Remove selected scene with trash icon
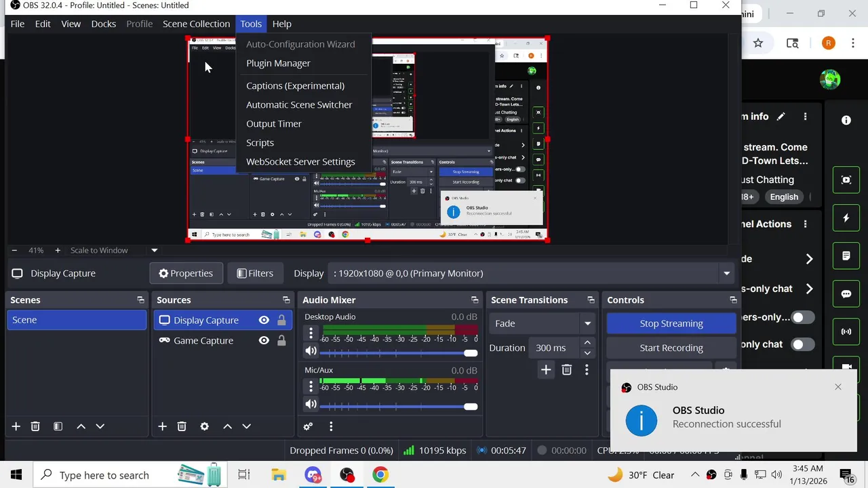 35,426
